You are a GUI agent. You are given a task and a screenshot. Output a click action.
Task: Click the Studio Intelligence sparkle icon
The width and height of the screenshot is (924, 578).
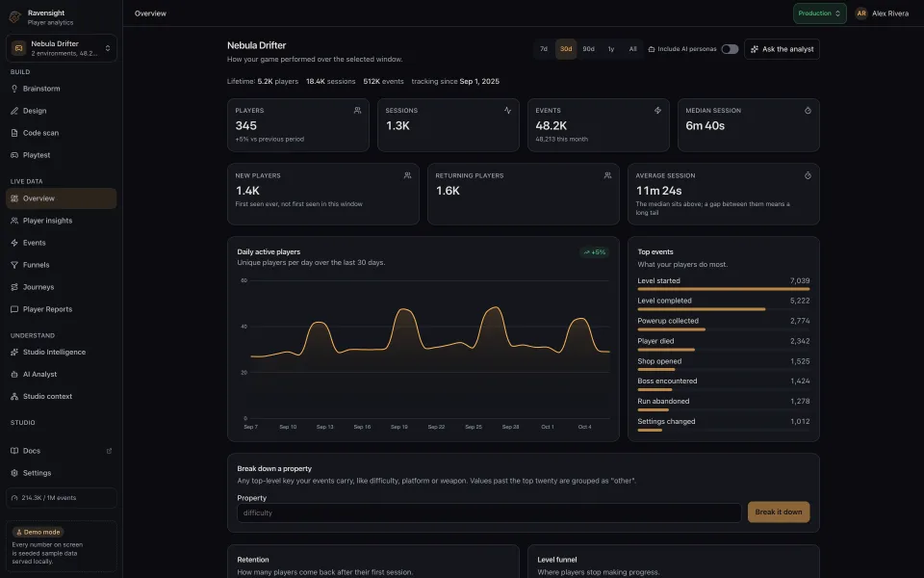tap(14, 353)
